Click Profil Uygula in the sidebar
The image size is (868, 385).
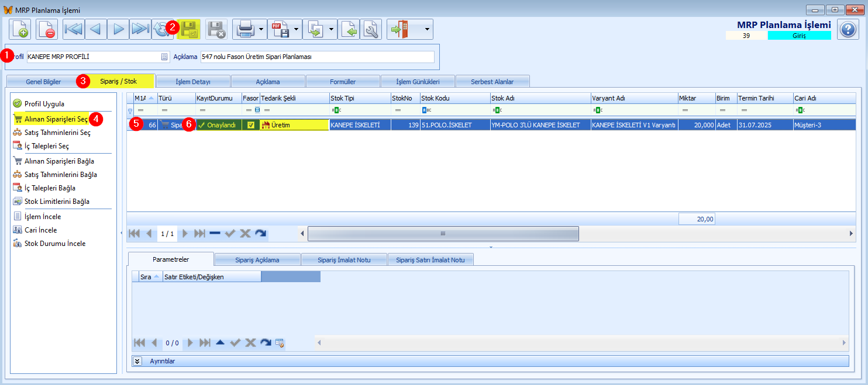pos(44,103)
